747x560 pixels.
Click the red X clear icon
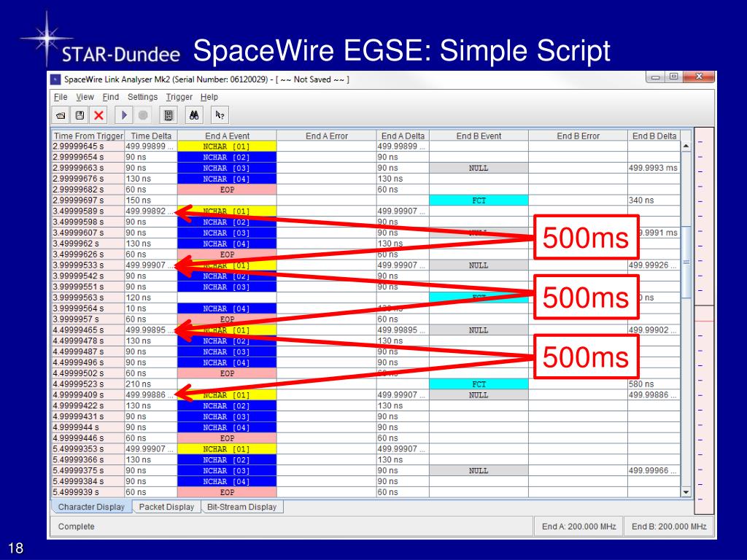(x=98, y=115)
